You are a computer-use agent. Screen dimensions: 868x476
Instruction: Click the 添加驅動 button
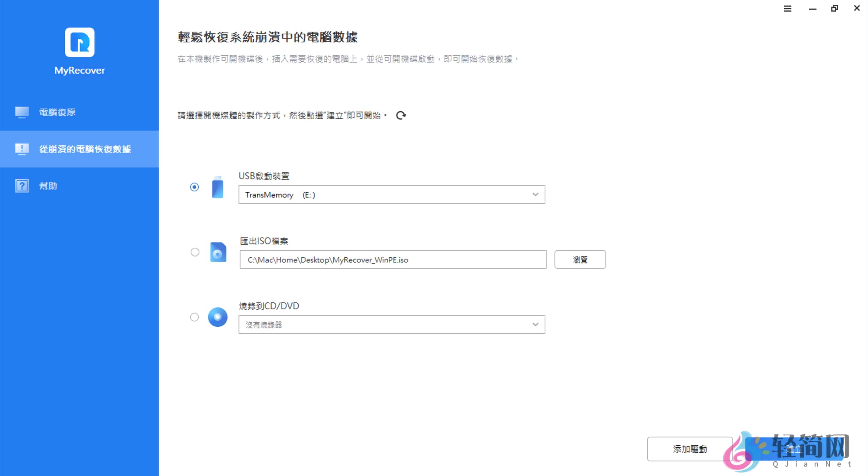click(x=689, y=449)
